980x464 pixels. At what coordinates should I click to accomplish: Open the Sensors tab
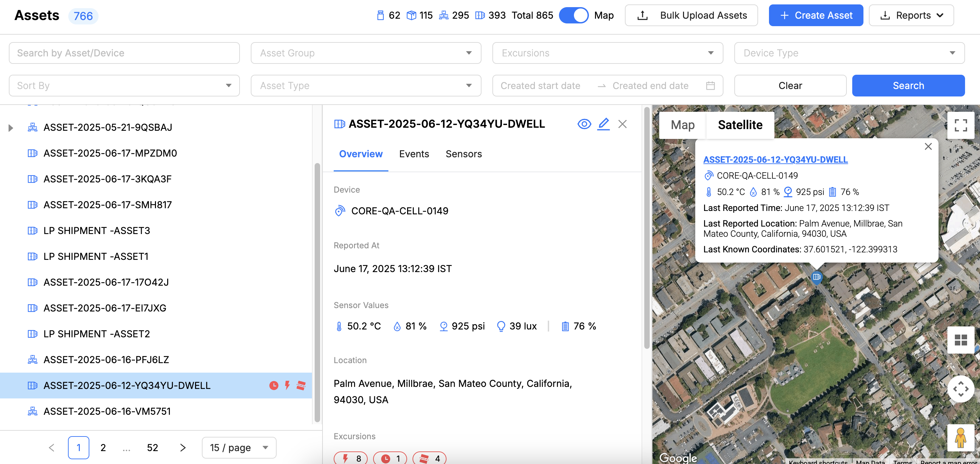click(463, 154)
